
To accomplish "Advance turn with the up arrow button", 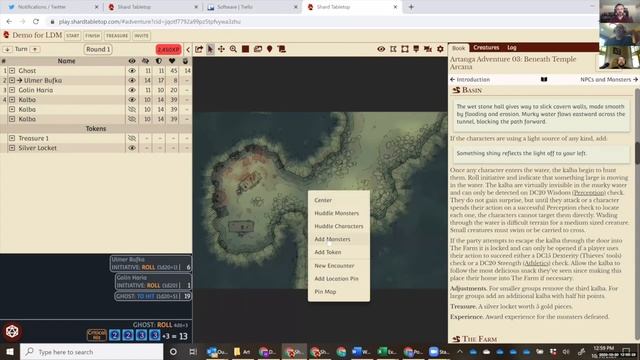I will tap(35, 49).
